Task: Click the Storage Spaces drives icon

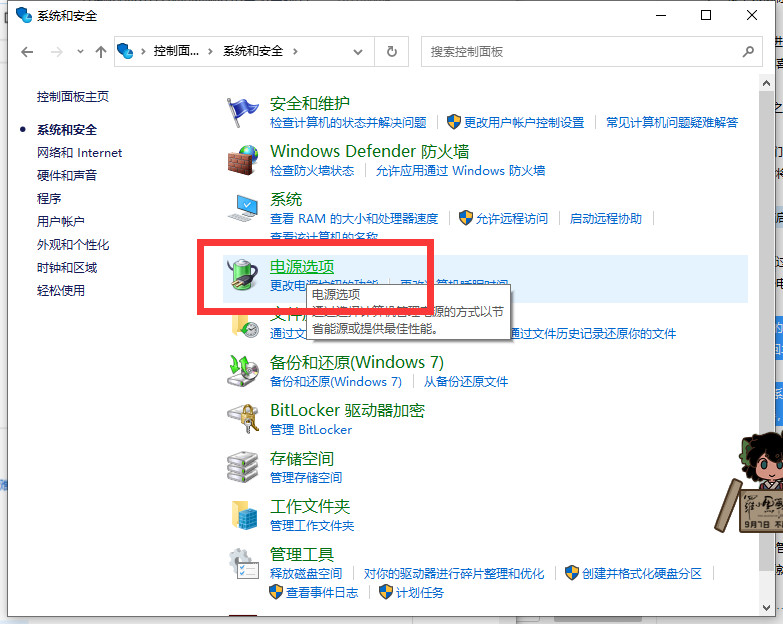Action: tap(243, 467)
